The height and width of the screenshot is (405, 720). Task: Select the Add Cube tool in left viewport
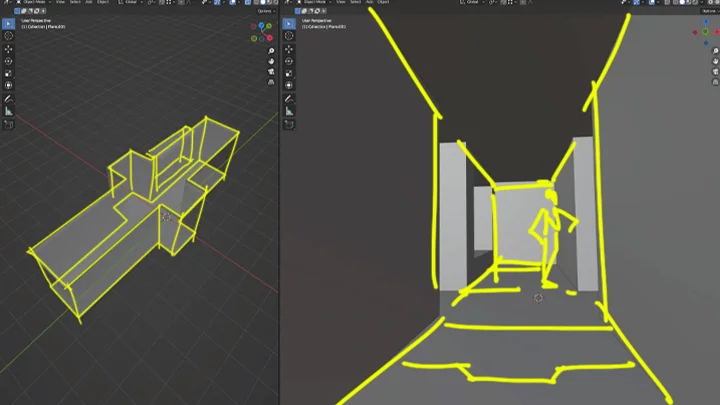[x=8, y=124]
